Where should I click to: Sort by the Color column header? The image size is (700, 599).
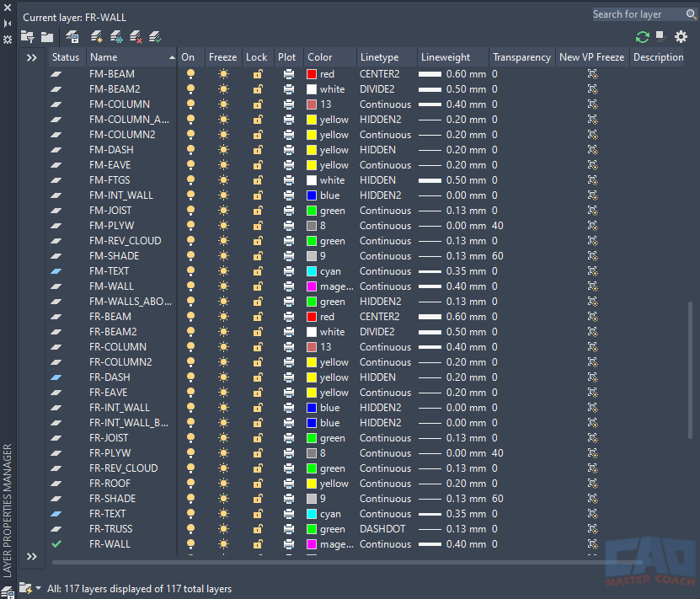330,57
